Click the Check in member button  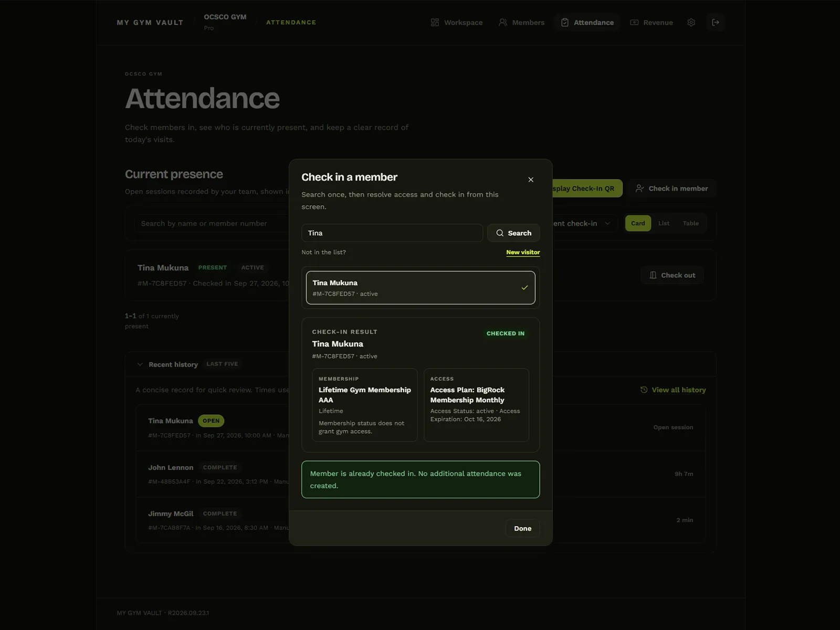pos(672,188)
